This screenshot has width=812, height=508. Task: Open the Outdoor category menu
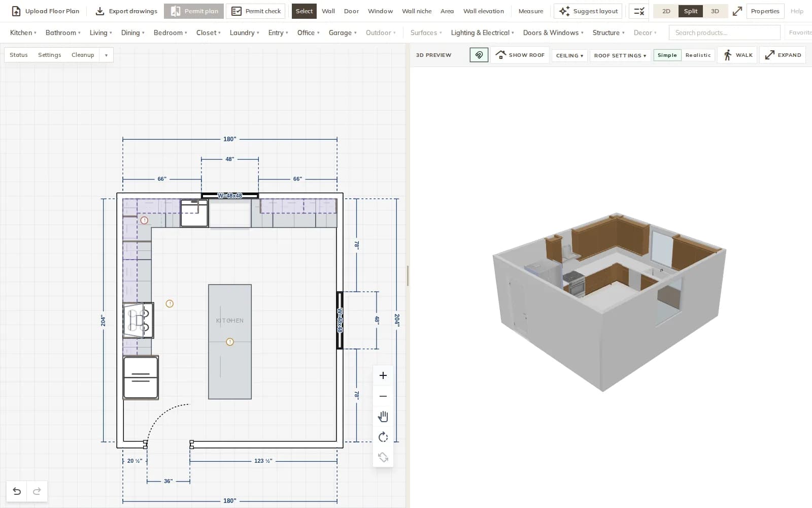381,33
